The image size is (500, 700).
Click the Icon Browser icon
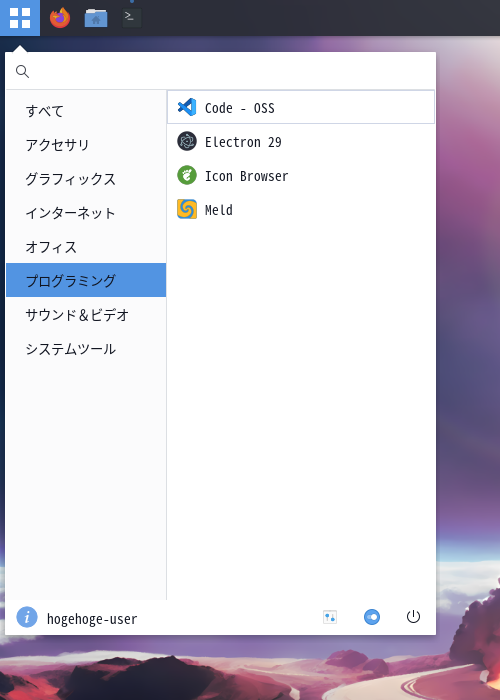click(187, 175)
